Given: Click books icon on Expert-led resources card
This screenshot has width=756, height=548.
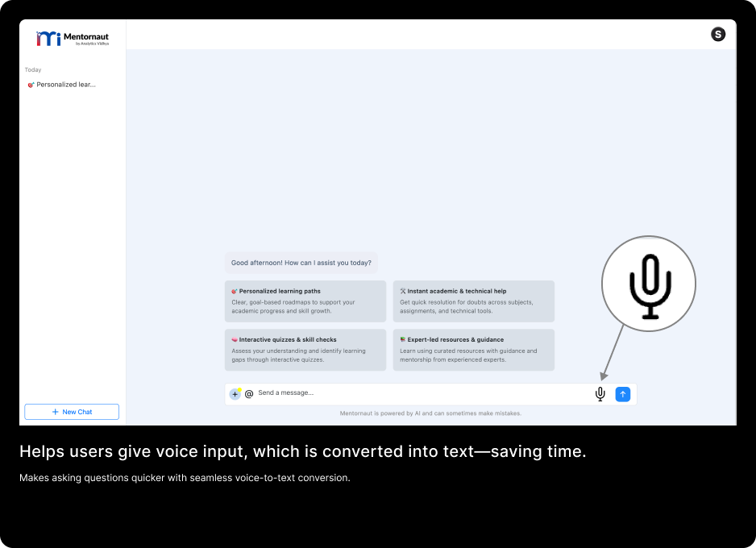Looking at the screenshot, I should (x=403, y=339).
